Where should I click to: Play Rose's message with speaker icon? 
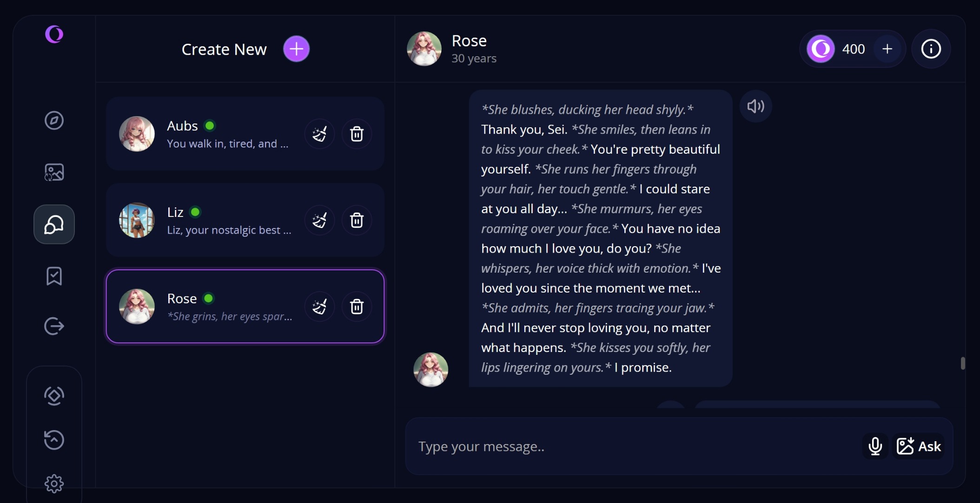tap(755, 106)
